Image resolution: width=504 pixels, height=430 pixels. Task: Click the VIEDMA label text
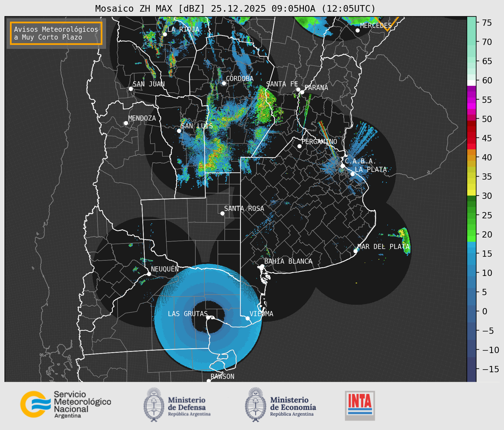coord(261,314)
